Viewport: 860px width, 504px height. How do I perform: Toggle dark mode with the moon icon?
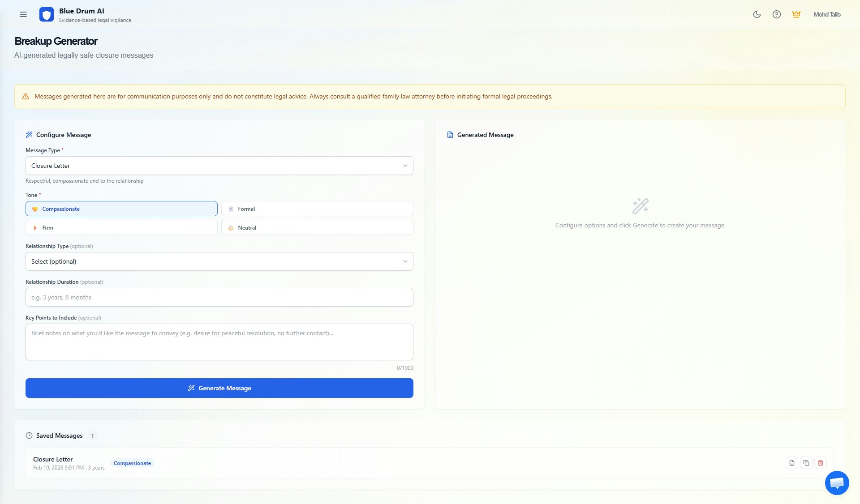757,14
